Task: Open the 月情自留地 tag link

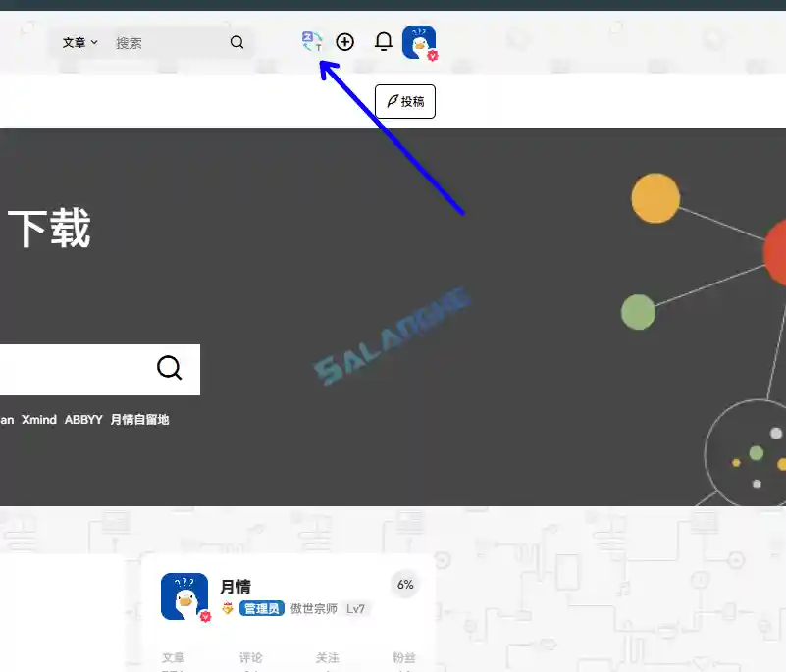Action: point(140,419)
